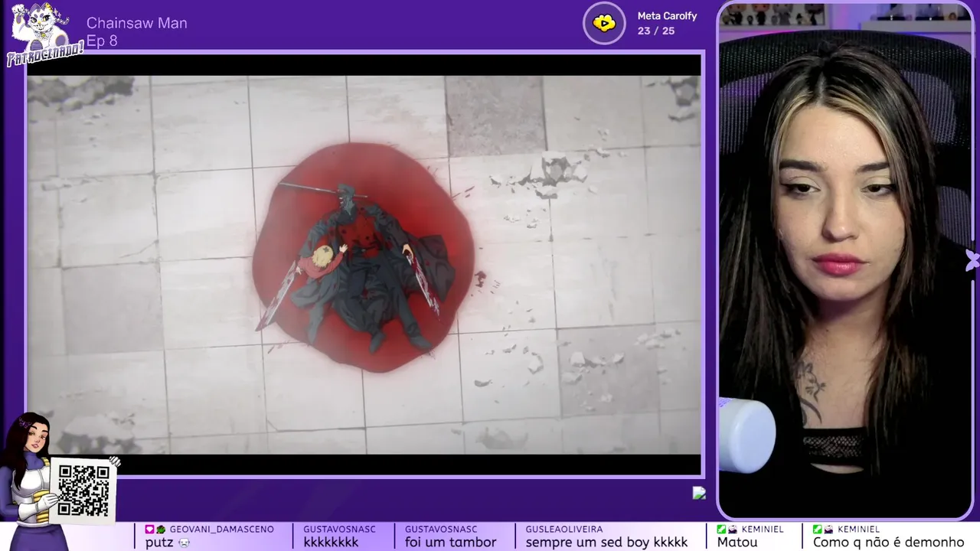Click the pink heart badge beside GEOVANI_DAMASCENO
This screenshot has width=980, height=551.
click(150, 530)
